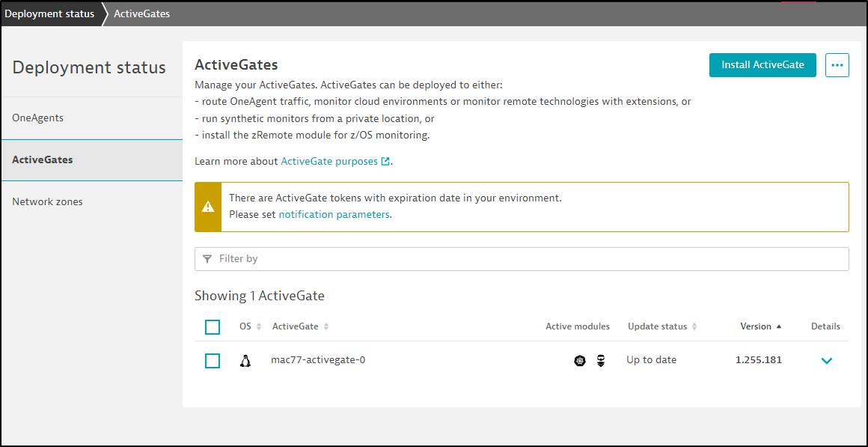Screen dimensions: 868x447
Task: Click the funnel filter icon
Action: tap(207, 258)
